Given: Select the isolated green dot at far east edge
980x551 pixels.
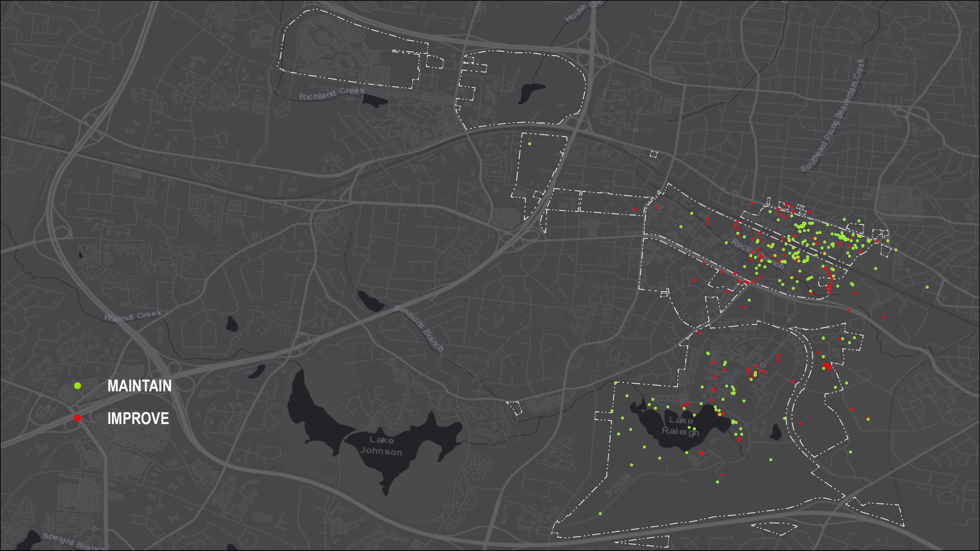Looking at the screenshot, I should pos(927,287).
